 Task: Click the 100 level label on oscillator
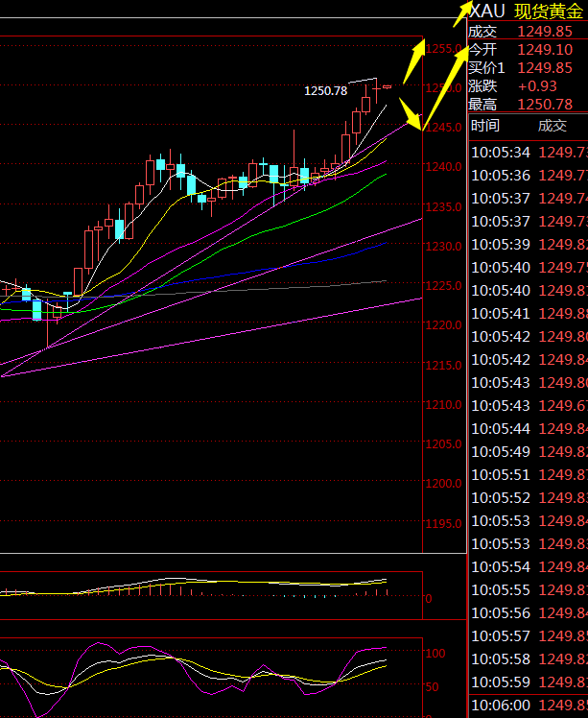435,654
